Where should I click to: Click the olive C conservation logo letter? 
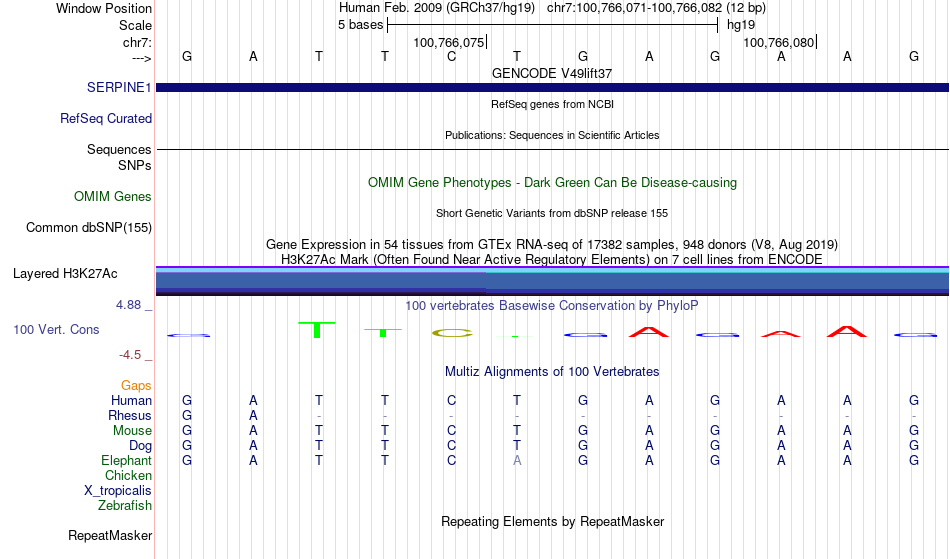pos(452,332)
